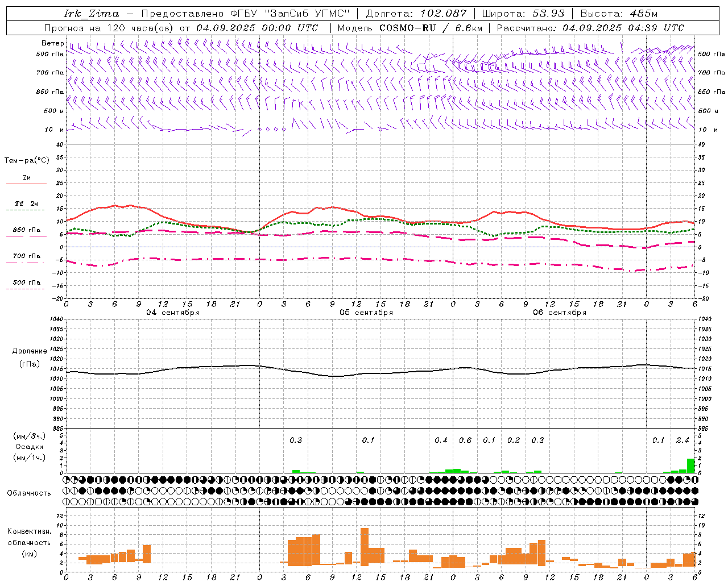This screenshot has height=582, width=728.
Task: Click the (мм/3ч.) precipitation unit label
Action: pos(30,436)
